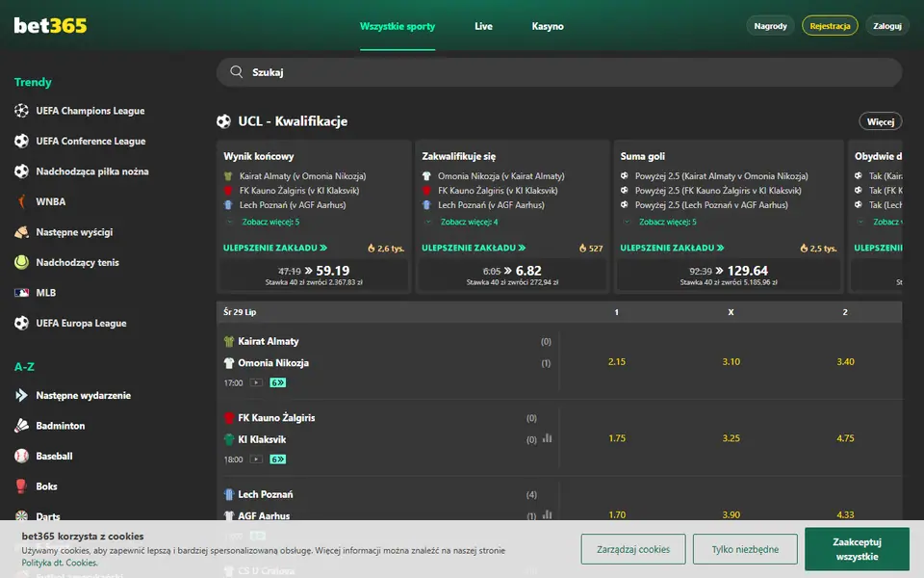This screenshot has width=924, height=578.
Task: Click live stream icon for Kairat Almaty match
Action: pos(256,382)
